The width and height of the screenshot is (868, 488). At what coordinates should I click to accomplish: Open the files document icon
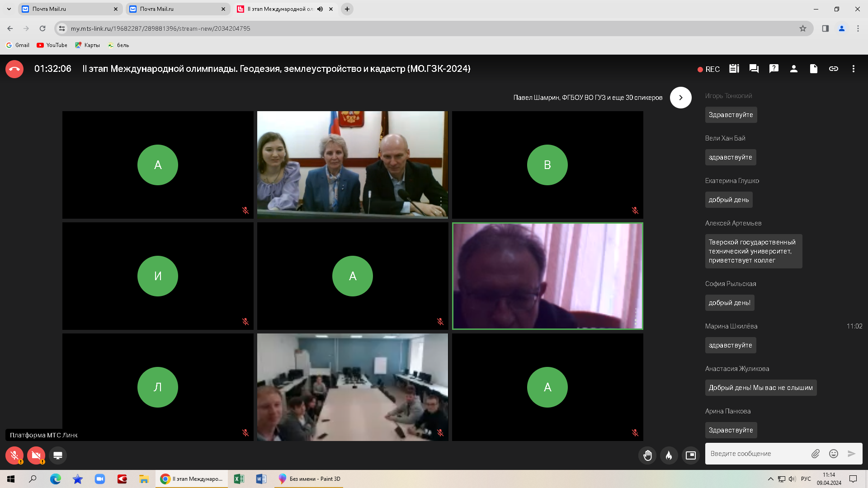(814, 69)
